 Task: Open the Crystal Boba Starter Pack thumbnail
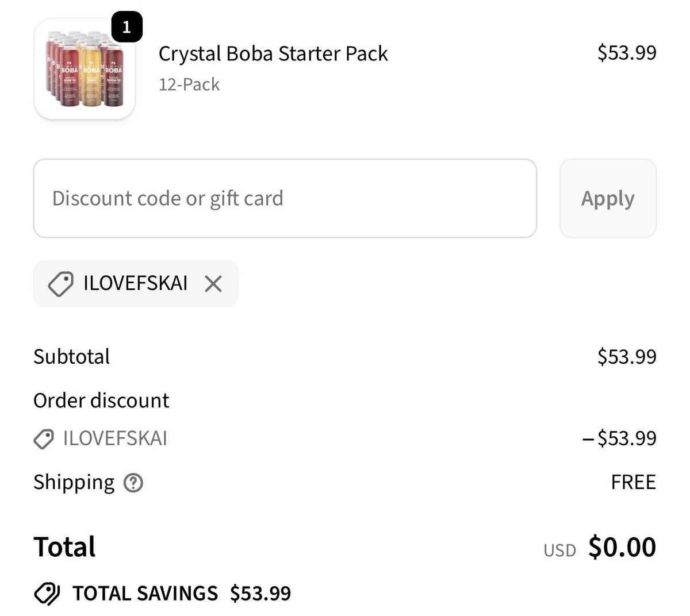[x=84, y=70]
